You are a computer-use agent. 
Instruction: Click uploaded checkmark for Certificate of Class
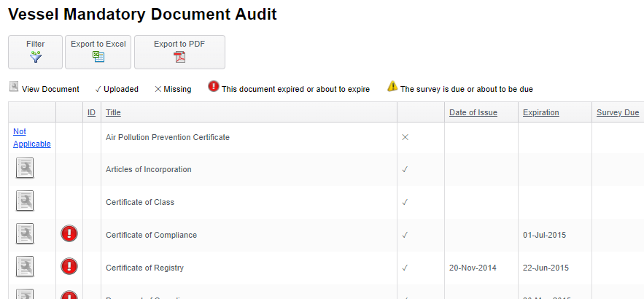[405, 202]
